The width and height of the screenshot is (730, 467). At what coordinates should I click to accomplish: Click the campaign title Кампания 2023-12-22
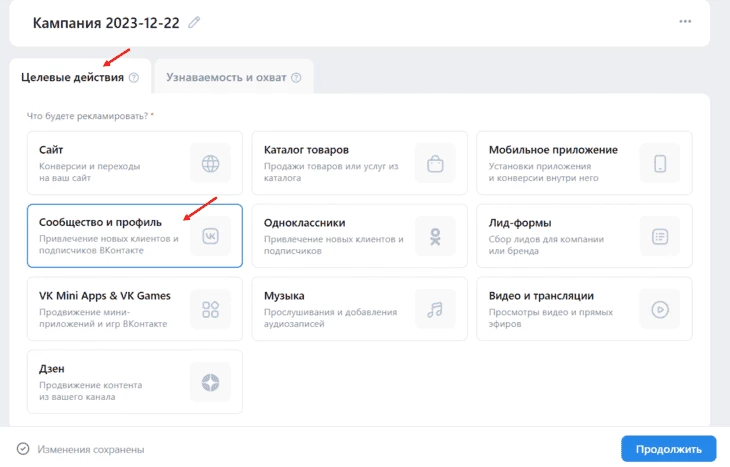point(106,23)
